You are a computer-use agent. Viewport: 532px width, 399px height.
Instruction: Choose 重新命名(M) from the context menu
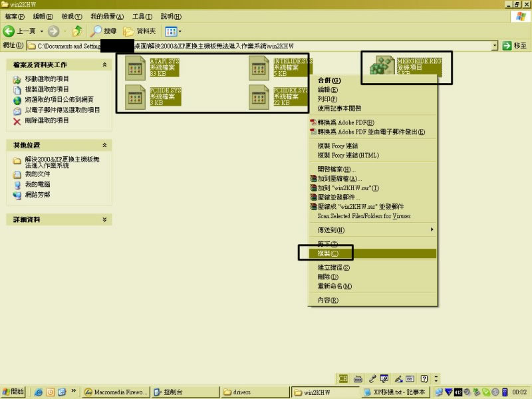372,286
